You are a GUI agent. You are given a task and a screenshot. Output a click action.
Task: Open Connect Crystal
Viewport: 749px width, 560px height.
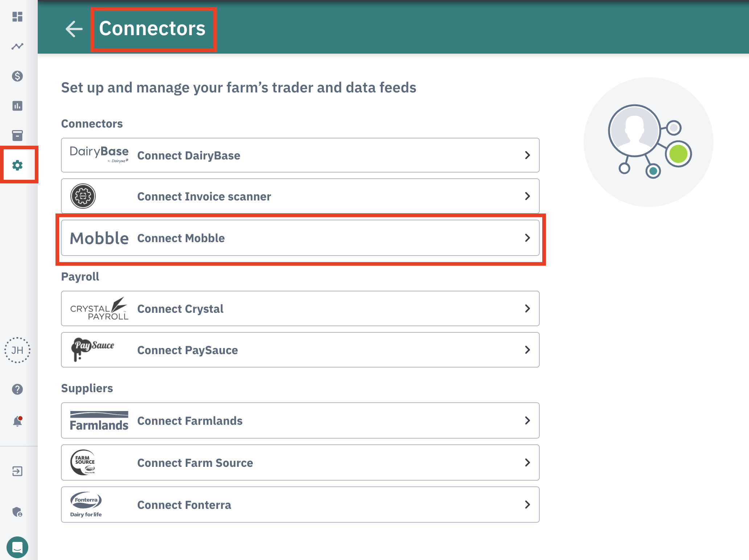(x=300, y=308)
